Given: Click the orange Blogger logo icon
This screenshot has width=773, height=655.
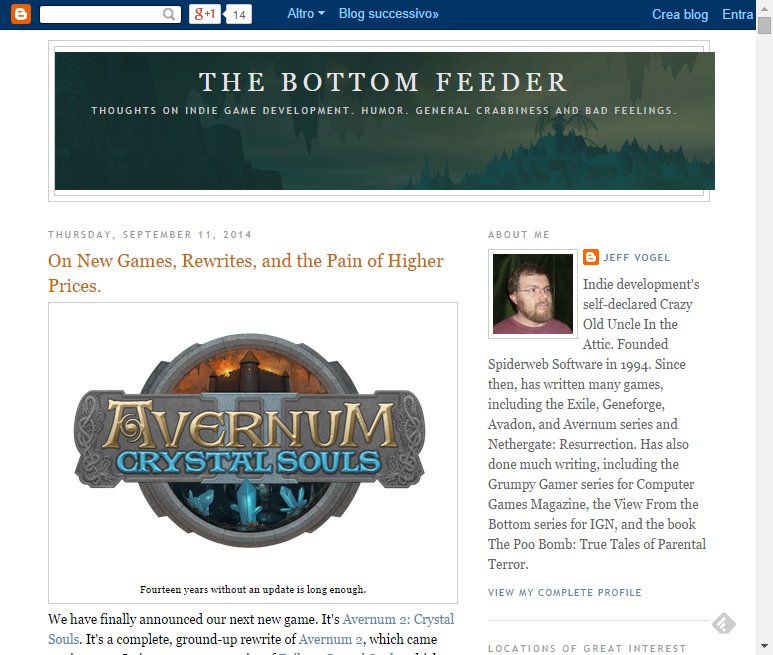Looking at the screenshot, I should click(x=21, y=14).
